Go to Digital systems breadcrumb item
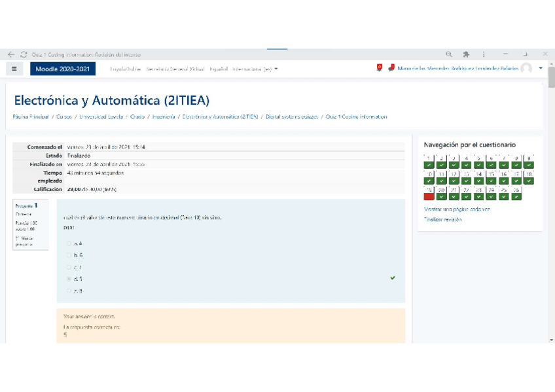Screen dimensions: 555x392 tap(292, 116)
